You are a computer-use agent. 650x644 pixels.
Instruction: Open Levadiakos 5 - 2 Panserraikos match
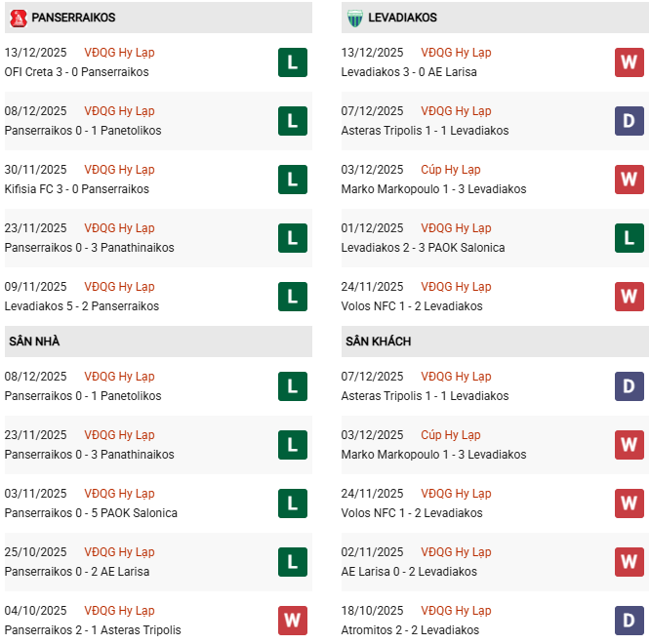point(82,306)
